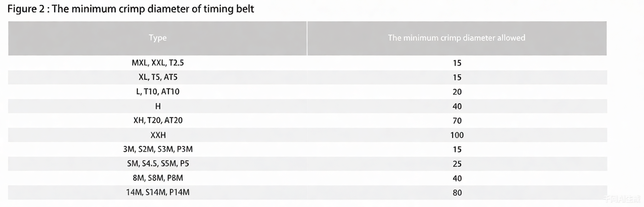Select the XL, T5, AT5 type cell
The image size is (644, 207).
[158, 77]
